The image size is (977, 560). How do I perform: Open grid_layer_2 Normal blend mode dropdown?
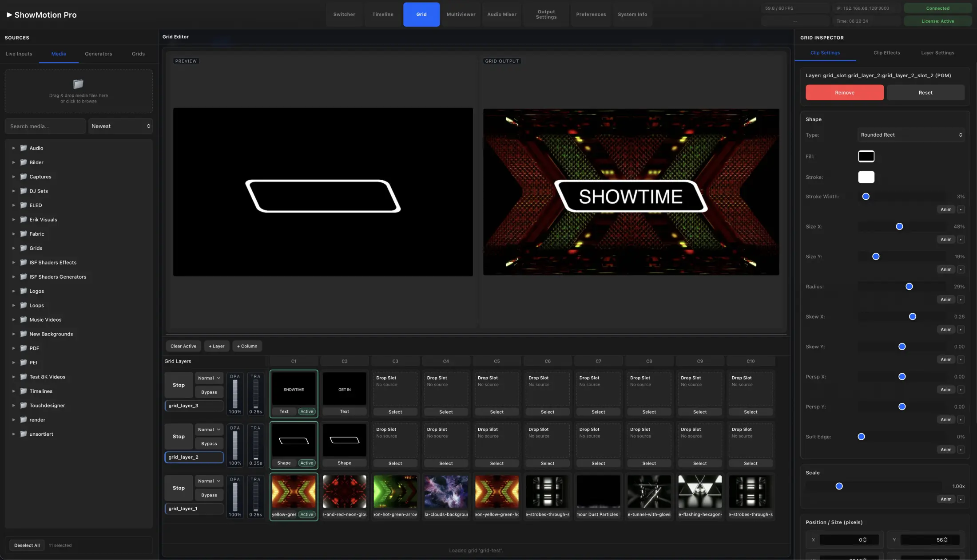coord(209,430)
